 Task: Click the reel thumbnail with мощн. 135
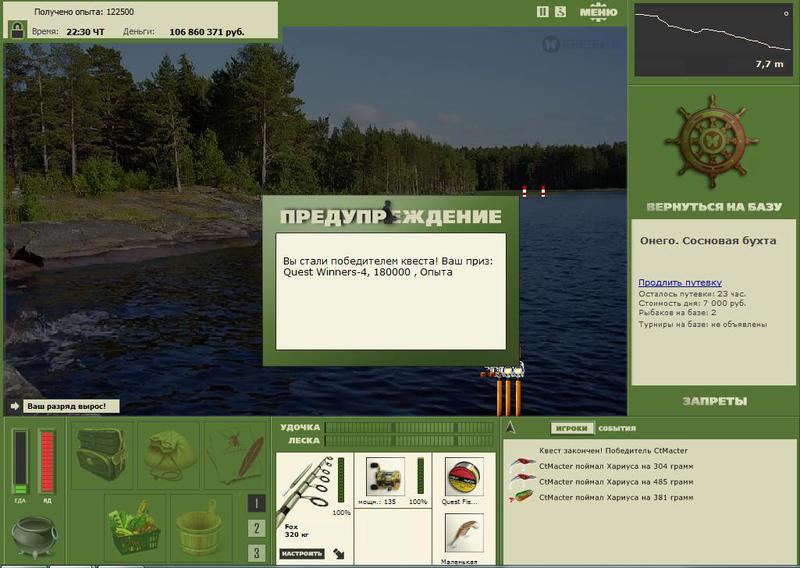point(386,477)
